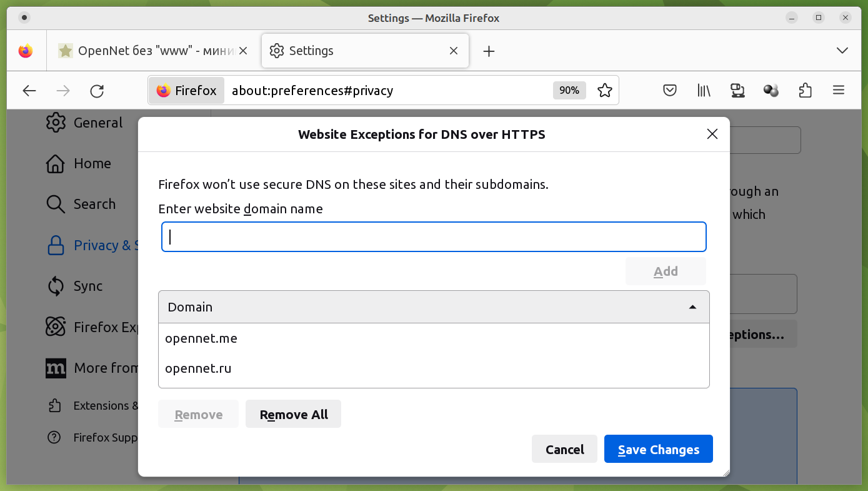This screenshot has width=868, height=491.
Task: Click the Search magnifier icon in sidebar
Action: pos(56,204)
